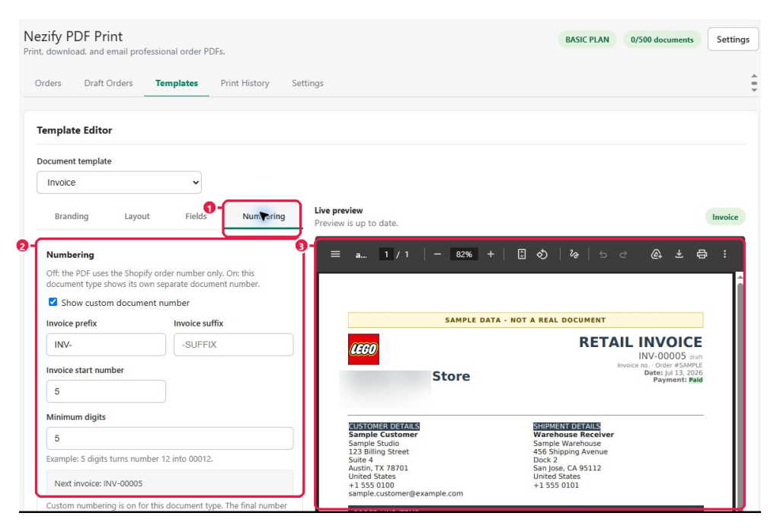Switch to the Draft Orders tab
Viewport: 780px width, 532px height.
click(x=108, y=83)
